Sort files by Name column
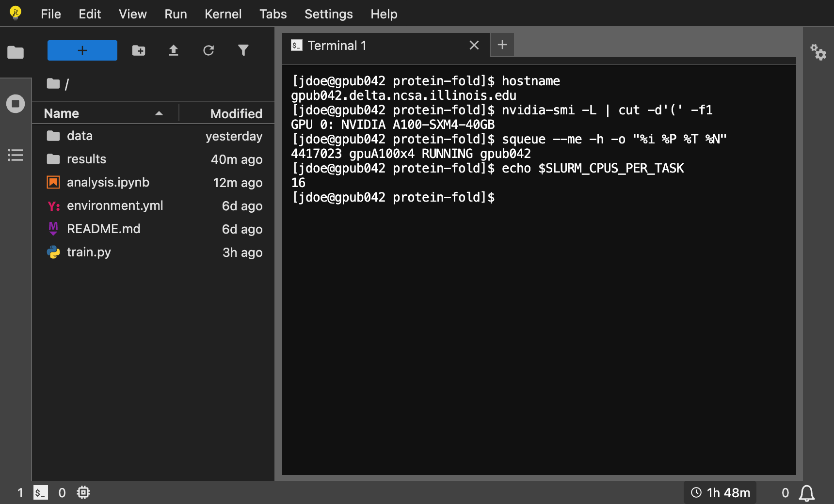Viewport: 834px width, 504px height. tap(105, 113)
